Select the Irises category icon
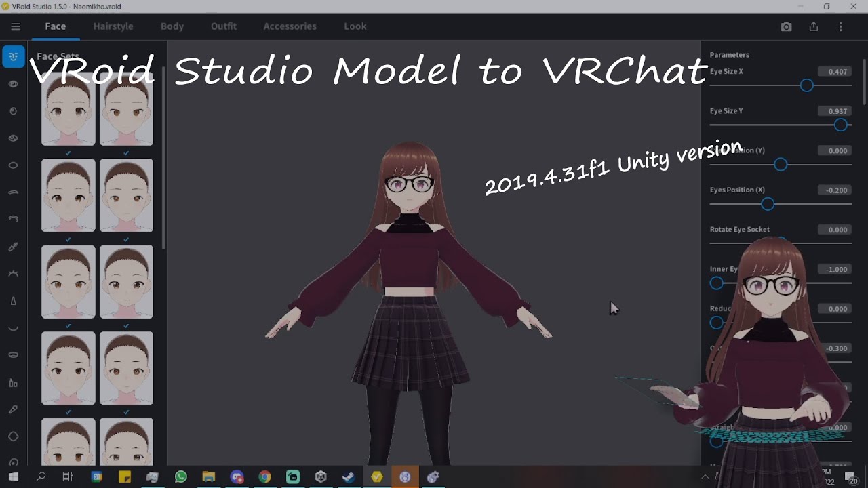 coord(14,111)
